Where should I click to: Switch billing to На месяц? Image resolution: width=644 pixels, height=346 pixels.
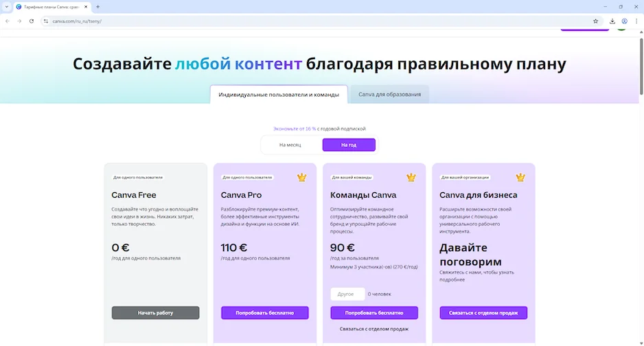coord(290,145)
